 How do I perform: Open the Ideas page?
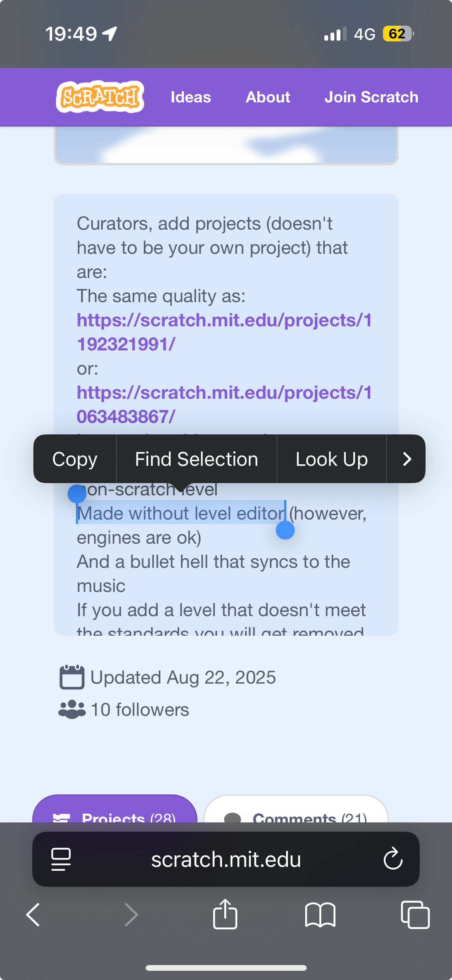(191, 97)
